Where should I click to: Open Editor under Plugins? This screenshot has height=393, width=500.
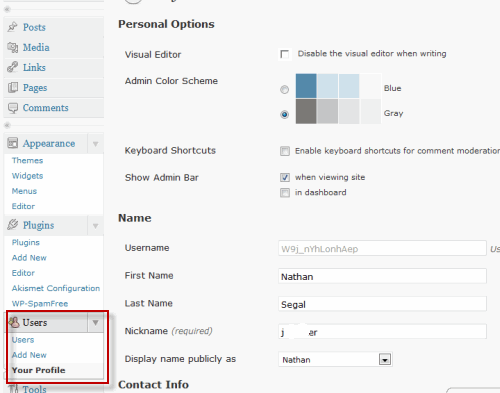tap(23, 273)
